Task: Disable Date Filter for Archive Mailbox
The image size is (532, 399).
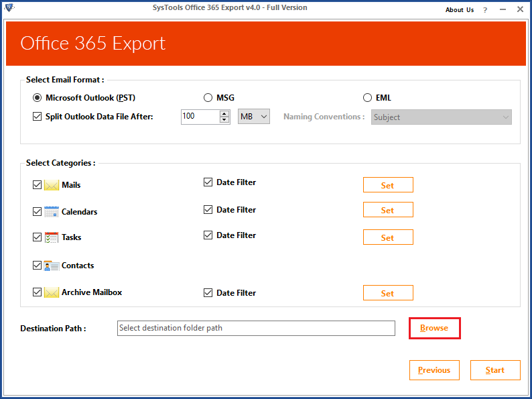Action: pos(208,293)
